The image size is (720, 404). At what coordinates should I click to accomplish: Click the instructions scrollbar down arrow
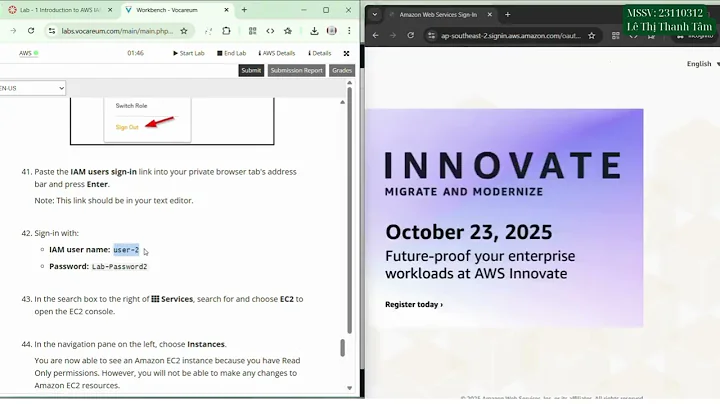point(349,388)
